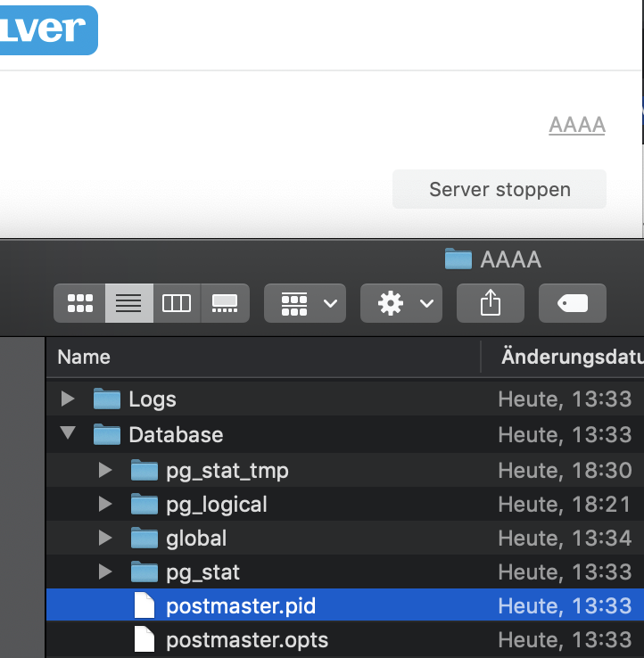Open the AAAA link

(577, 125)
